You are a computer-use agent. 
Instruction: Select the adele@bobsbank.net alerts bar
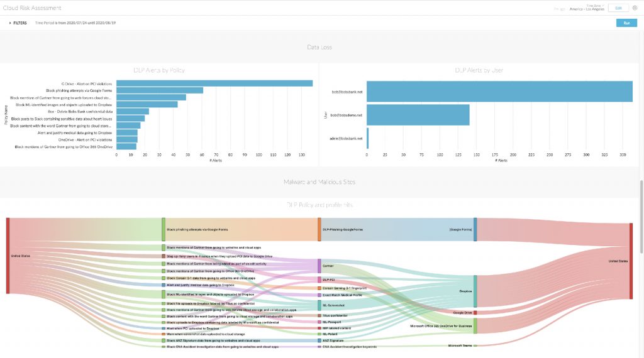(x=367, y=138)
